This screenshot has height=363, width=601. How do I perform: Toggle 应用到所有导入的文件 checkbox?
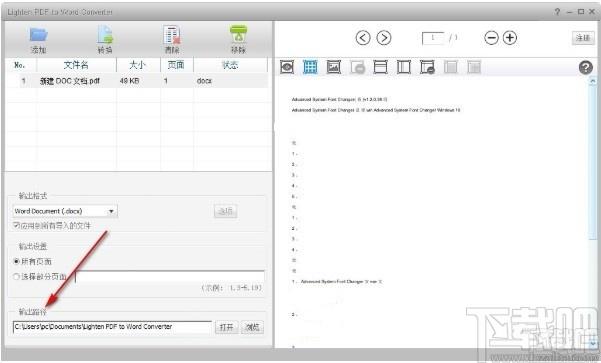click(x=16, y=225)
